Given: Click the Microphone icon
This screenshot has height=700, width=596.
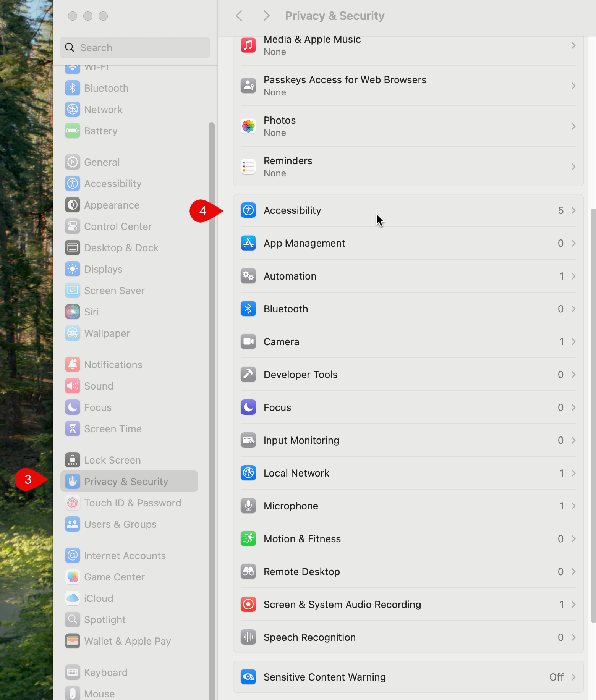Looking at the screenshot, I should coord(248,506).
